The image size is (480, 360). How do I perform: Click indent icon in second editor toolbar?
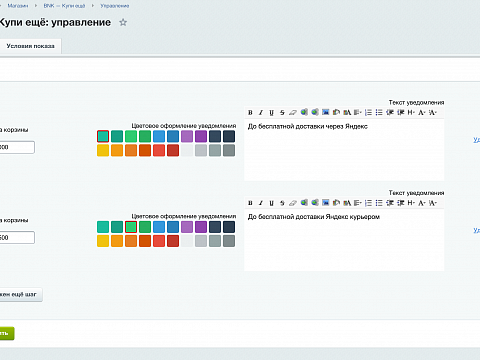pyautogui.click(x=400, y=203)
